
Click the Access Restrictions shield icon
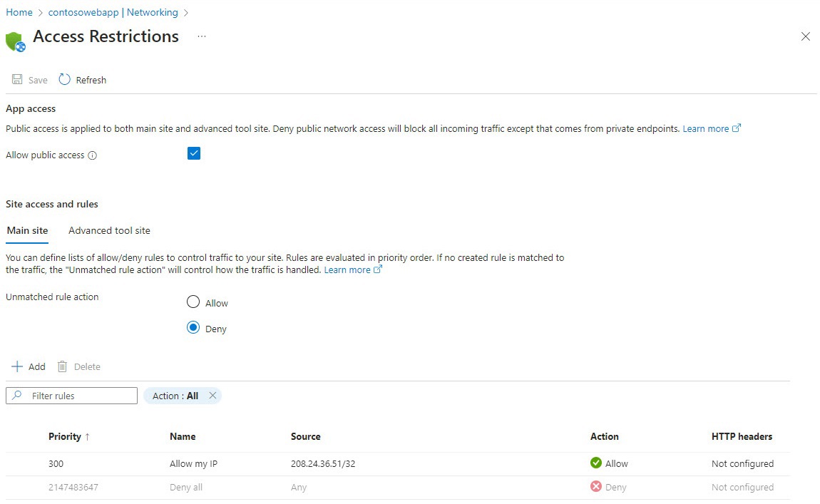point(14,40)
